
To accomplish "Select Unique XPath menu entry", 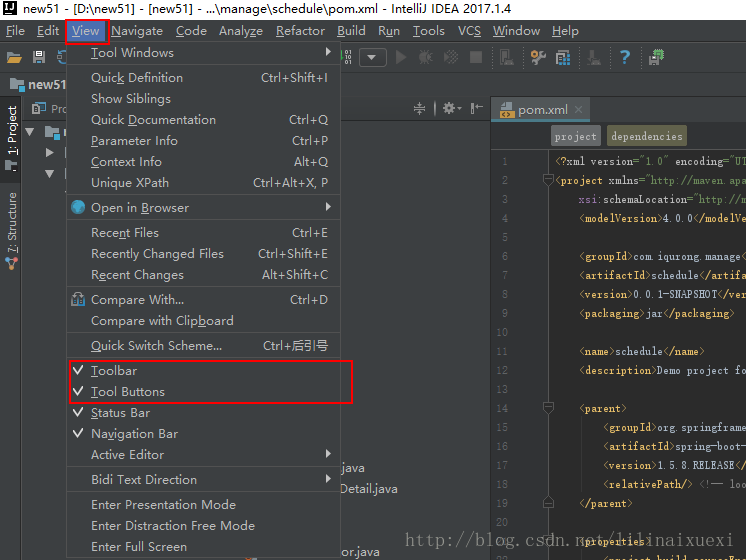I will pyautogui.click(x=204, y=182).
